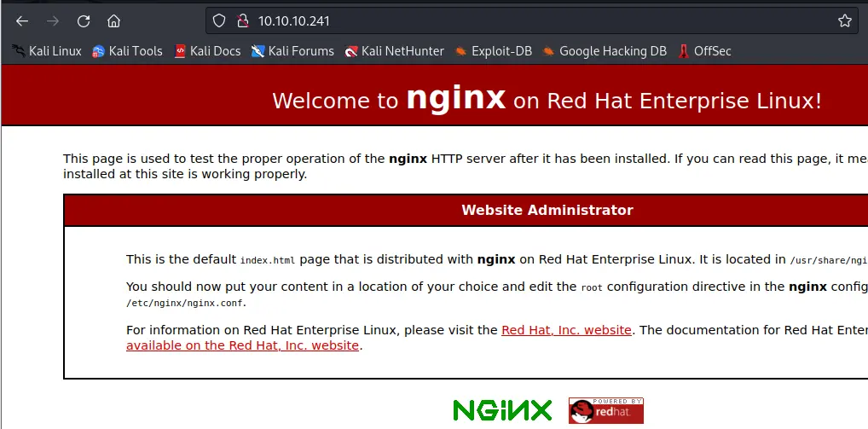Show insecure connection lock info

[242, 21]
